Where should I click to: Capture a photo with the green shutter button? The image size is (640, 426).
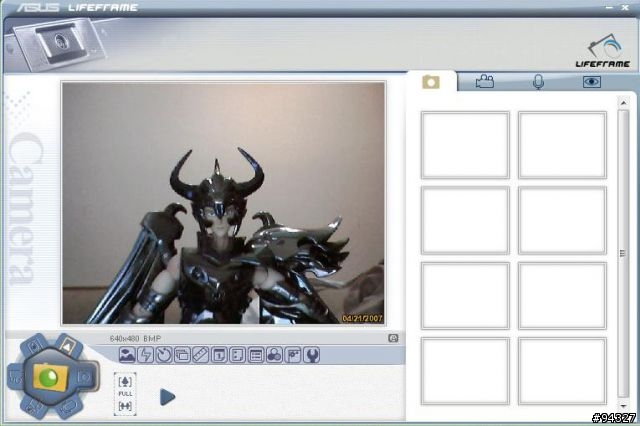pos(51,376)
